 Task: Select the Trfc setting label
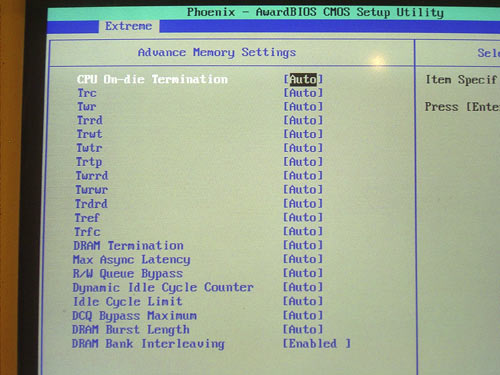pos(87,231)
